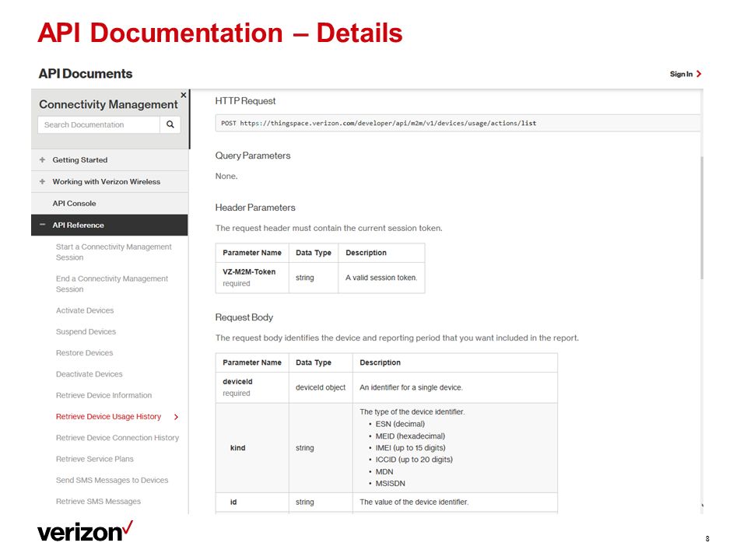The height and width of the screenshot is (560, 747).
Task: Open Restore Devices documentation
Action: coord(84,353)
